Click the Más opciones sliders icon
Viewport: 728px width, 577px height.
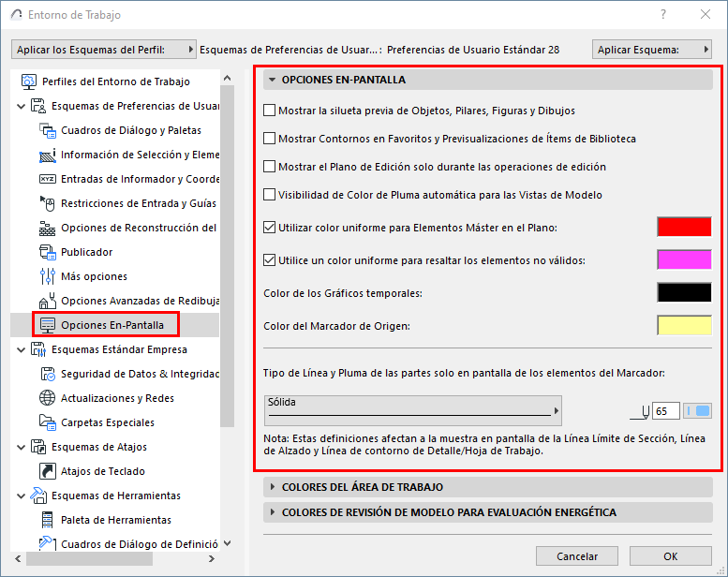(x=48, y=276)
